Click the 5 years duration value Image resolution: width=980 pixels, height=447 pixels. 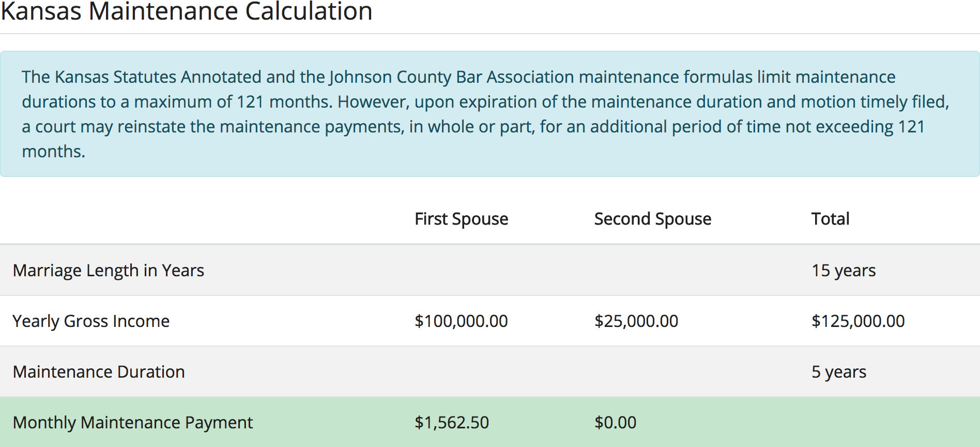tap(838, 371)
